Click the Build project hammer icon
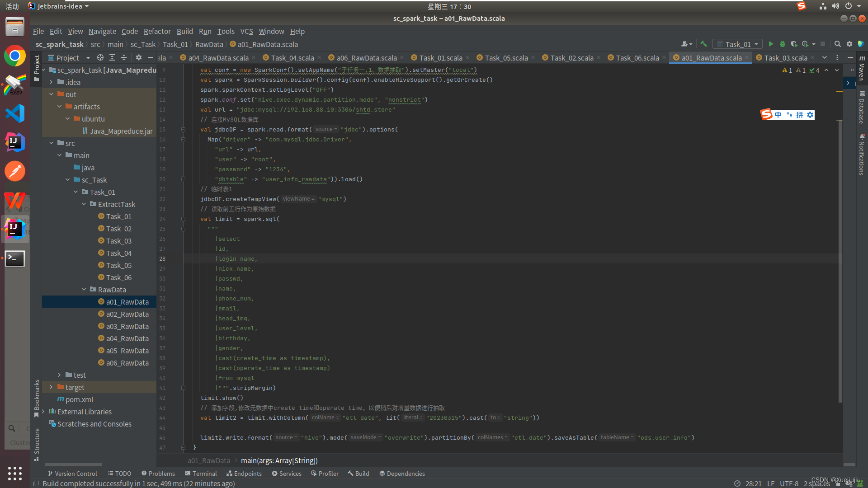 pyautogui.click(x=703, y=44)
